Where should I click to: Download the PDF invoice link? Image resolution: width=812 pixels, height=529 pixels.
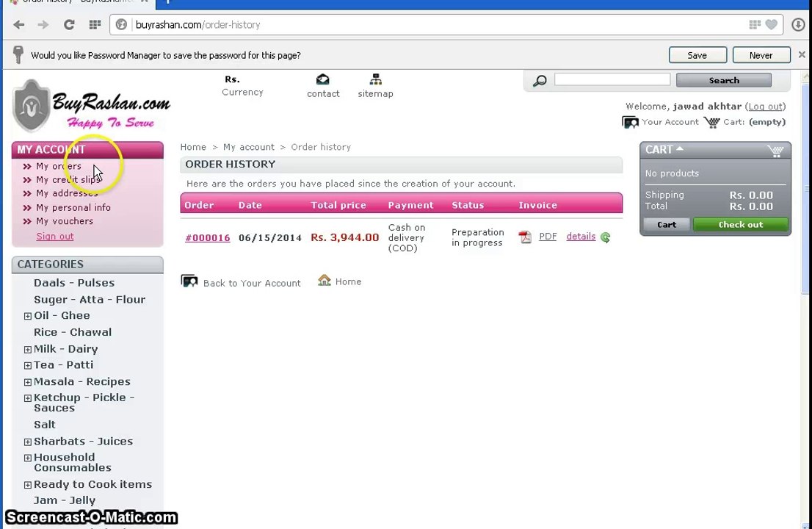pos(548,237)
